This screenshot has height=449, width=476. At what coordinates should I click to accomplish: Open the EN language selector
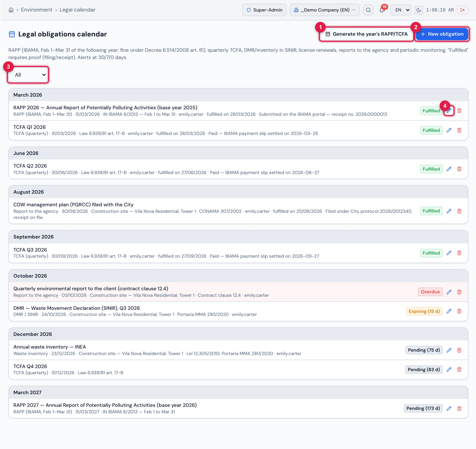(401, 10)
